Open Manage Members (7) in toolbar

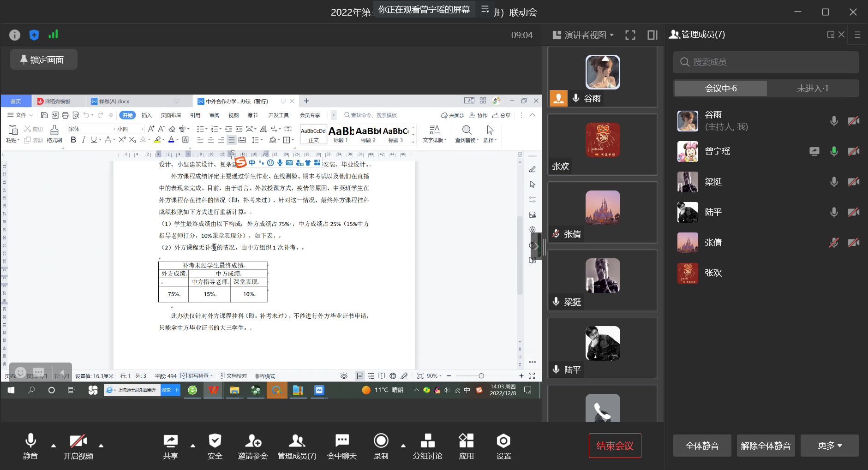click(x=297, y=446)
